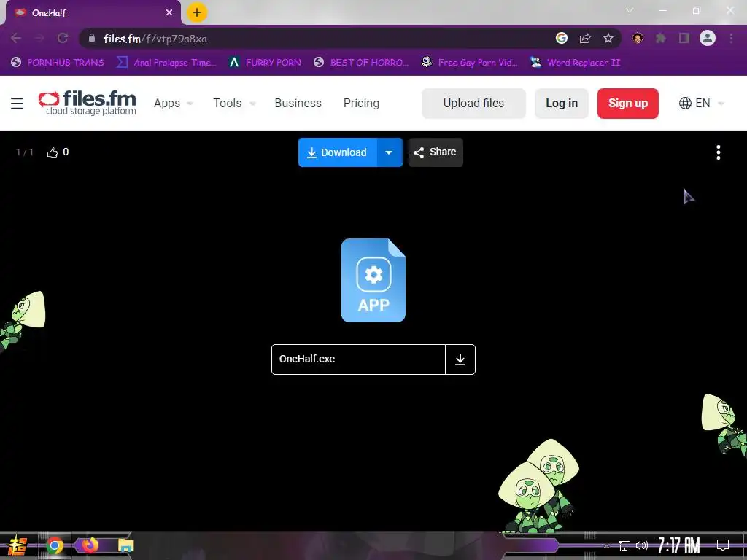Open Firefox from the taskbar
This screenshot has height=560, width=747.
[90, 545]
